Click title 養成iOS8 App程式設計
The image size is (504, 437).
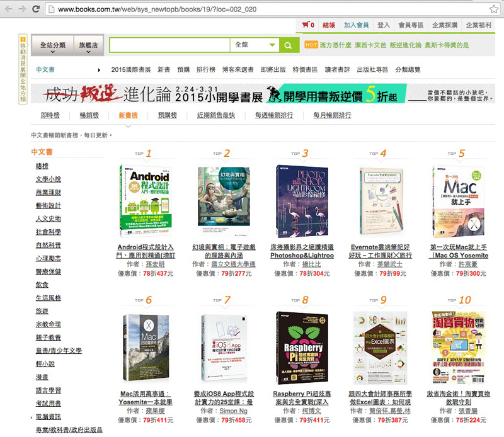pos(224,398)
